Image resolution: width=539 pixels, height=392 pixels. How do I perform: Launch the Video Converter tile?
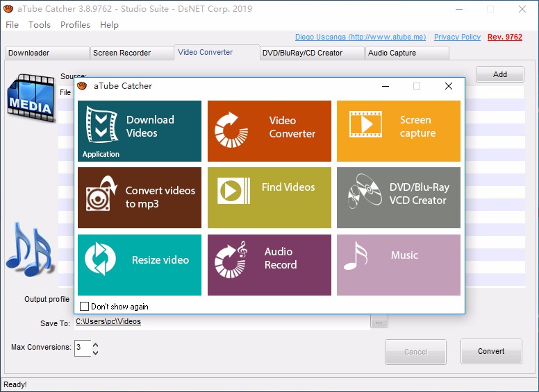(269, 130)
